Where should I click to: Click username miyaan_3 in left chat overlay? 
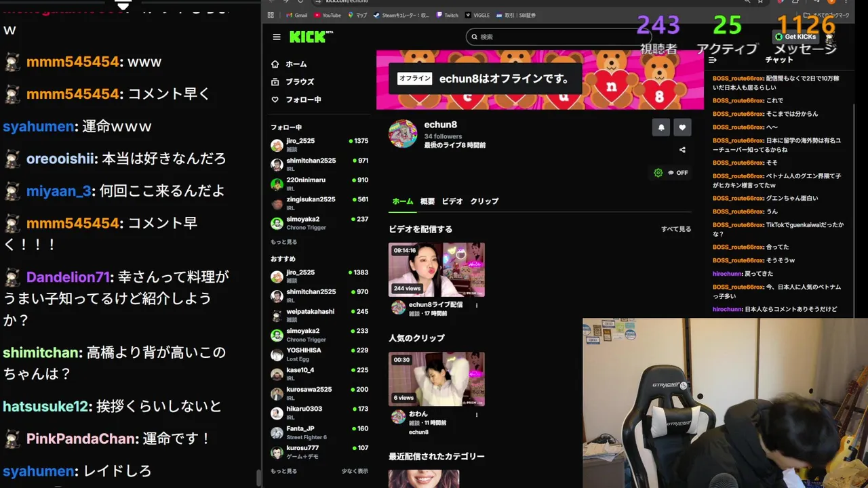(x=59, y=191)
